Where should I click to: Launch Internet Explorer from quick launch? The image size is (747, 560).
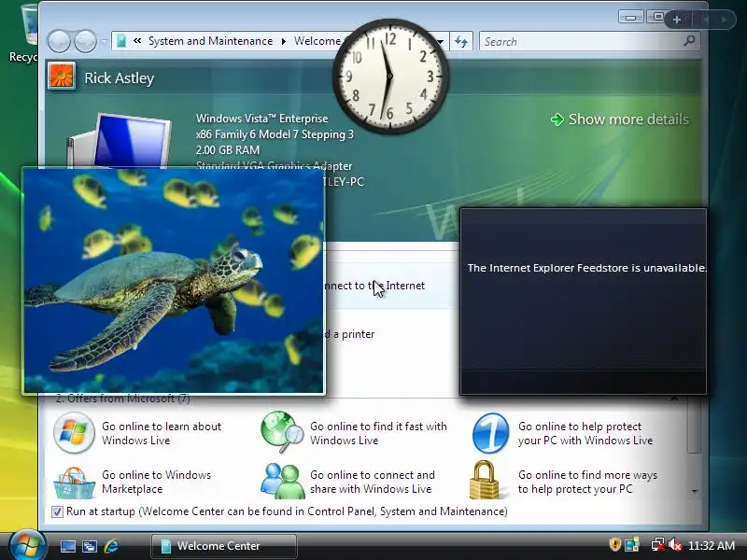(x=111, y=546)
